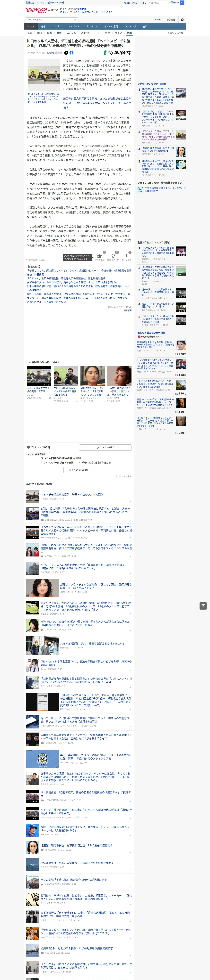Click the ログイン link

pos(64,12)
